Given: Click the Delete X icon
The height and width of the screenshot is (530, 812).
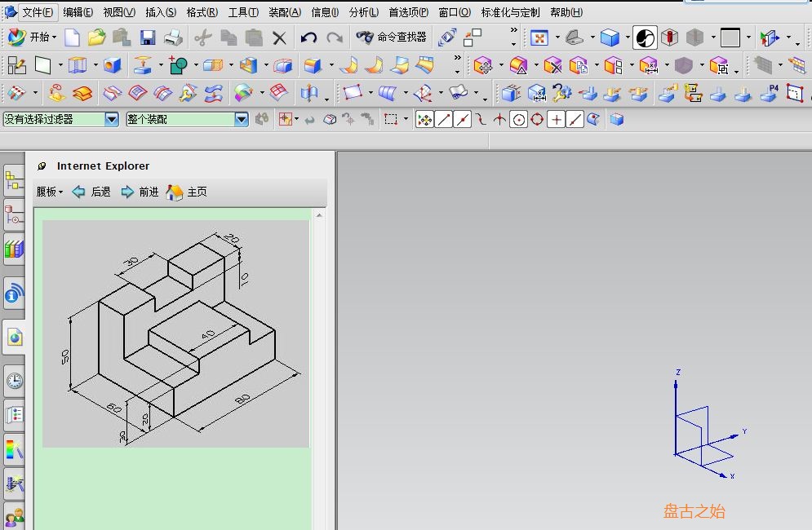Looking at the screenshot, I should (279, 38).
